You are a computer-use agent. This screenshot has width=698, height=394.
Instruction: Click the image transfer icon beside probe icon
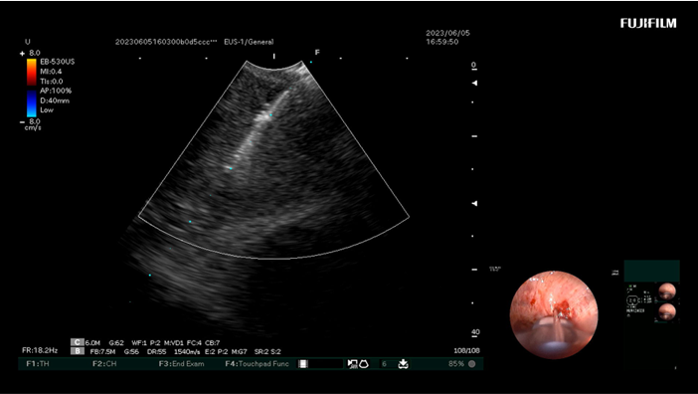click(352, 364)
